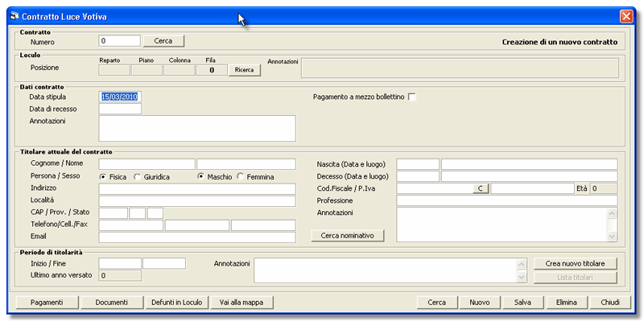Open Defunti in Loculo
Viewport: 644px width, 322px height.
tap(176, 303)
